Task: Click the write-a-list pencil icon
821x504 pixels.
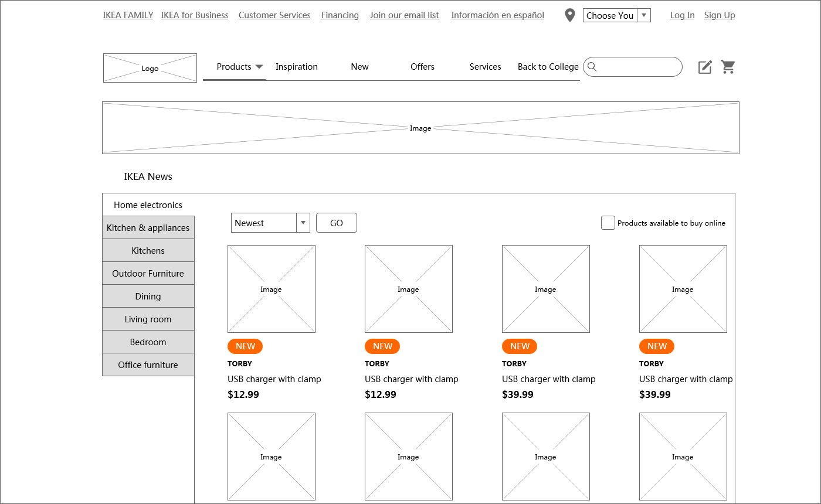Action: (704, 67)
